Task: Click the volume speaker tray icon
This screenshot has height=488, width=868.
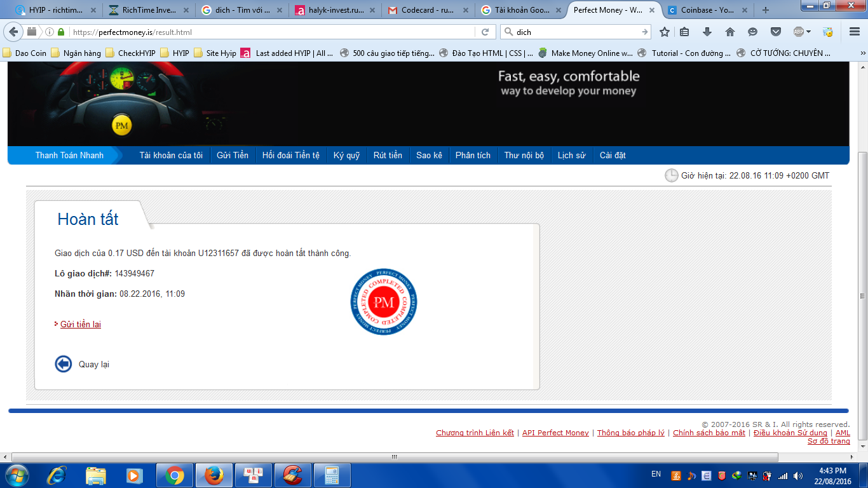Action: click(797, 475)
